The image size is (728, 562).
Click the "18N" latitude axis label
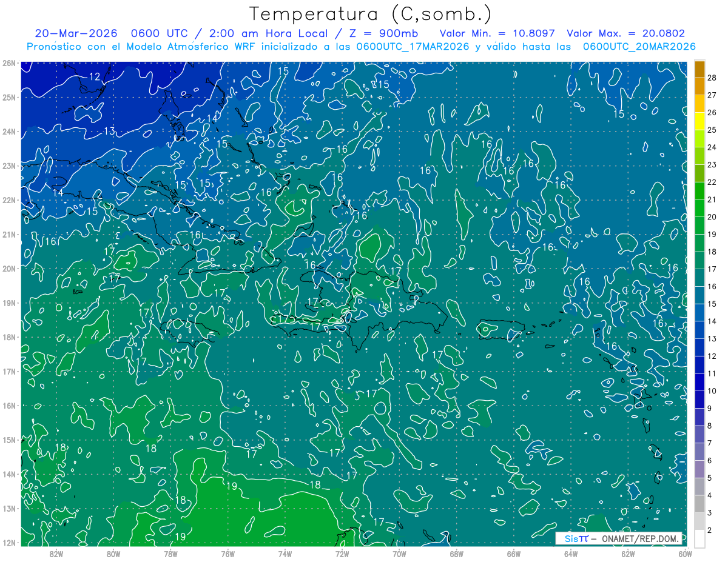8,337
